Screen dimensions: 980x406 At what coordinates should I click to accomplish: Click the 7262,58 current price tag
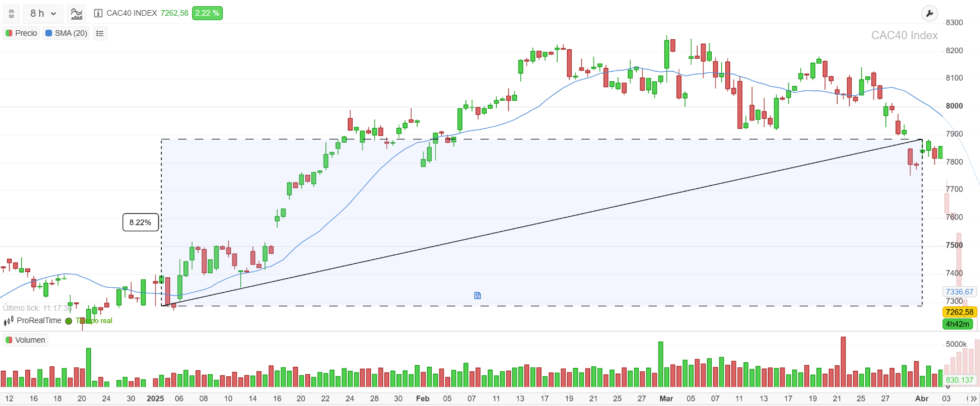[x=959, y=312]
